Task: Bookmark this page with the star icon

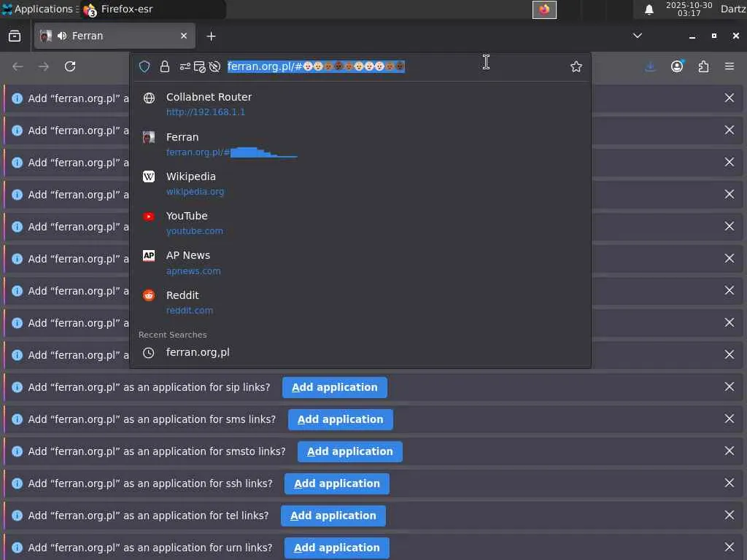Action: click(576, 66)
